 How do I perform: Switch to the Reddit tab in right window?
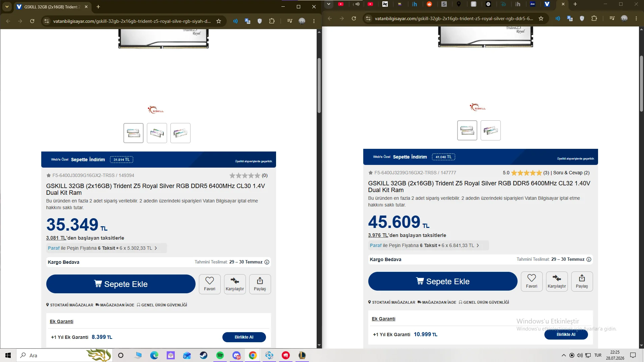pyautogui.click(x=429, y=4)
